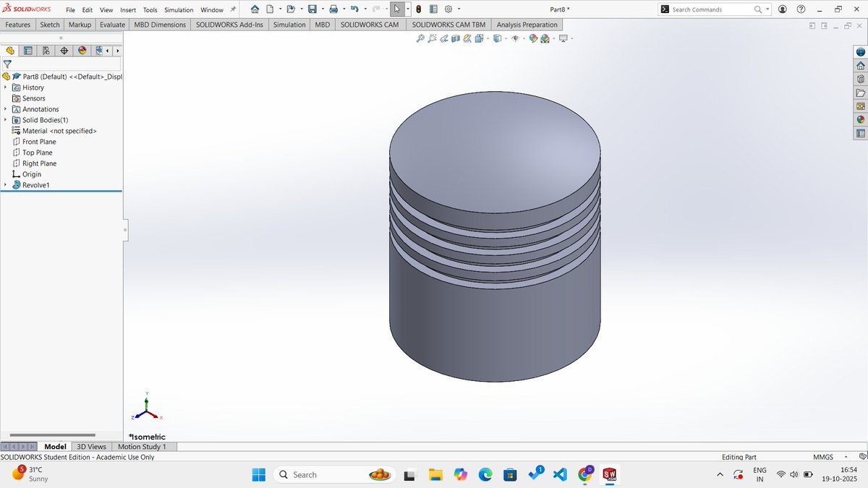Pin the menu bar with pushpin icon
868x488 pixels.
(233, 9)
